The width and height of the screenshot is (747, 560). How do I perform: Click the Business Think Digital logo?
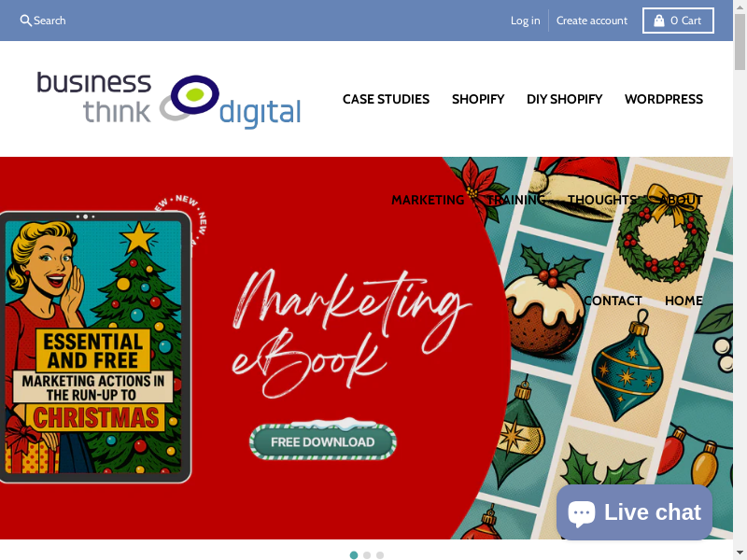(x=169, y=99)
